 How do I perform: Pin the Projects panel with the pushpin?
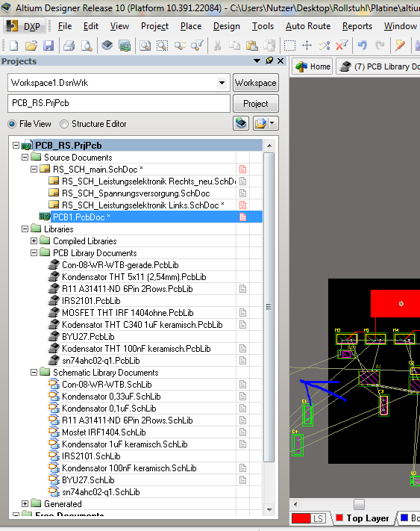[x=269, y=60]
